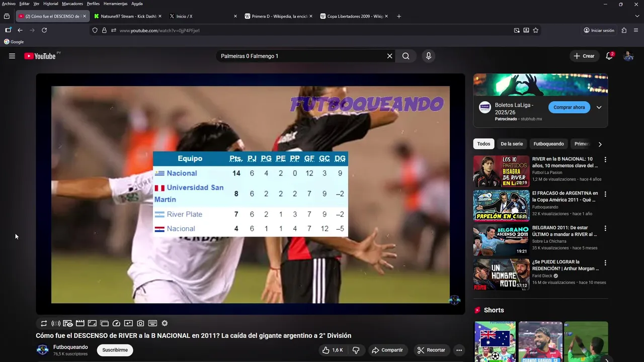Open options for El FRACASO de ARGENTINA

(x=605, y=194)
